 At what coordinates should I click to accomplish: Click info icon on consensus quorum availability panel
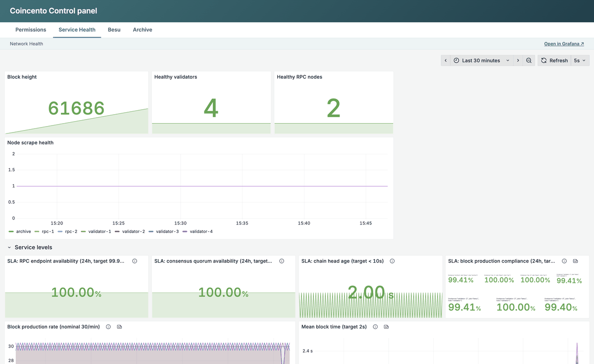282,261
